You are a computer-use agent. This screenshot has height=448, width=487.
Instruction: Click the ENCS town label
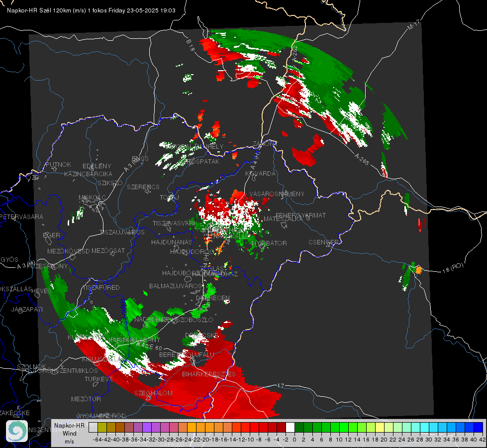point(140,159)
